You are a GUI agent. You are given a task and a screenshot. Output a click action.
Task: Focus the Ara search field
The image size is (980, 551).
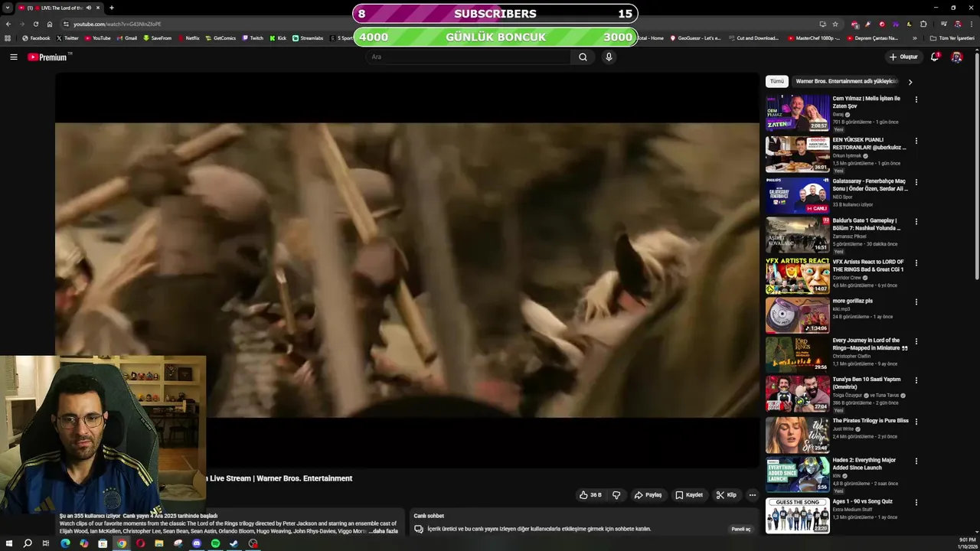(x=468, y=57)
